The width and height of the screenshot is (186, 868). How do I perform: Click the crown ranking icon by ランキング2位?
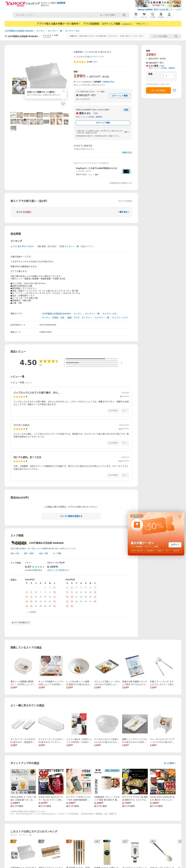click(x=75, y=57)
